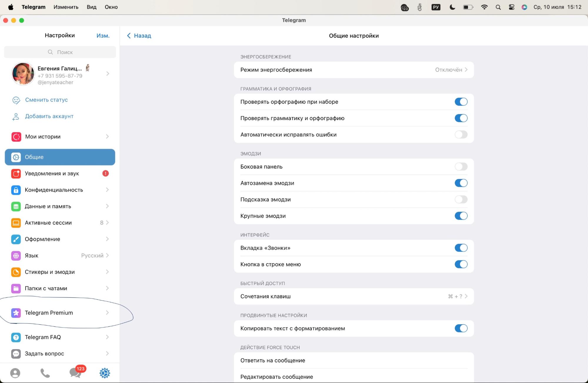Open the Apple menu
Image resolution: width=588 pixels, height=383 pixels.
point(11,7)
